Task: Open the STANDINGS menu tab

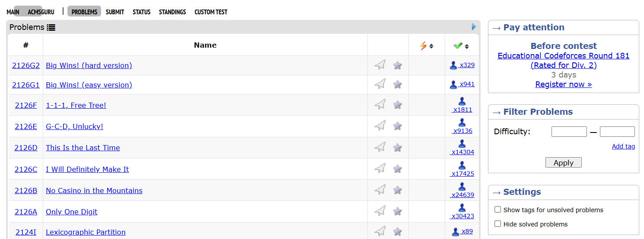Action: (x=172, y=12)
